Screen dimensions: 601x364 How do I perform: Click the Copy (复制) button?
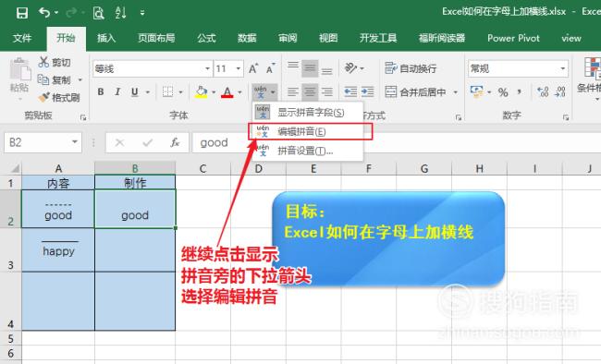point(55,79)
